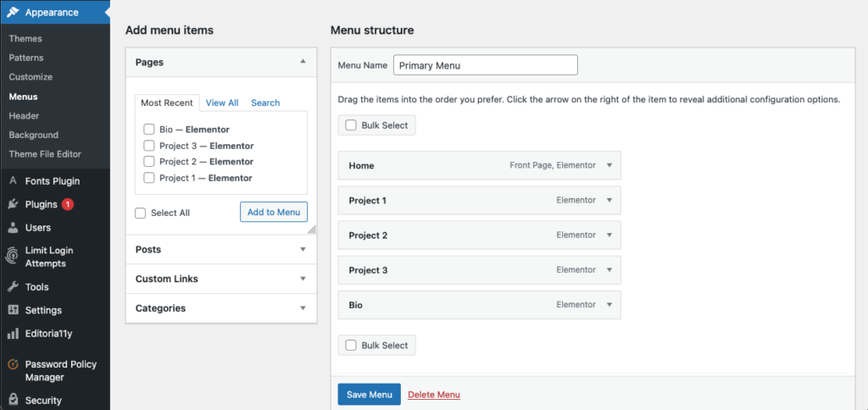Click the Menu structure heading

point(372,30)
